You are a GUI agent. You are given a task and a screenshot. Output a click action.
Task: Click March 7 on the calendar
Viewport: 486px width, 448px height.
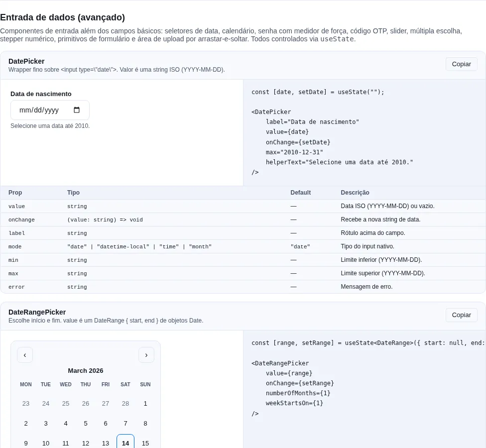pyautogui.click(x=125, y=423)
